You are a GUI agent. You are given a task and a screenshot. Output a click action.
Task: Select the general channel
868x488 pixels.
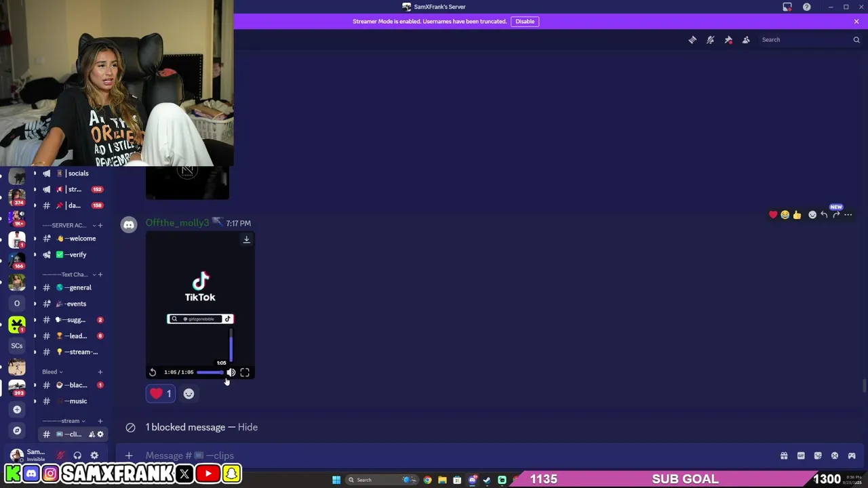pyautogui.click(x=73, y=287)
